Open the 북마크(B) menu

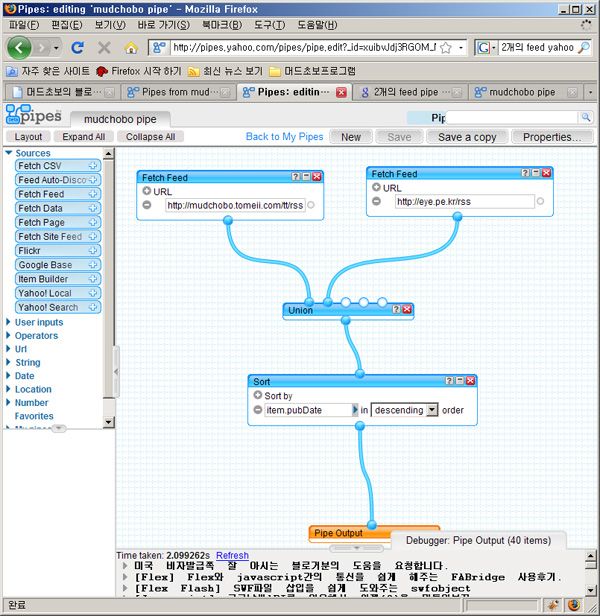(x=222, y=25)
